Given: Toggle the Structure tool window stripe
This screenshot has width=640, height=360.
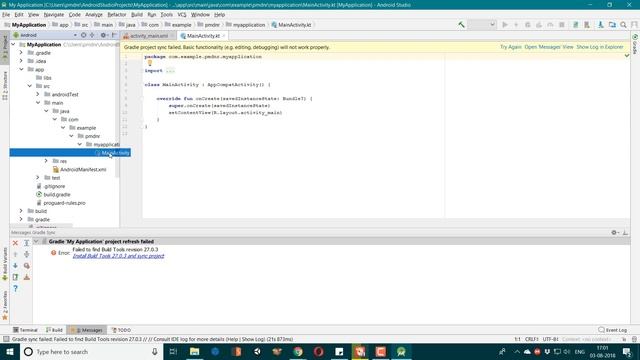Looking at the screenshot, I should click(5, 86).
